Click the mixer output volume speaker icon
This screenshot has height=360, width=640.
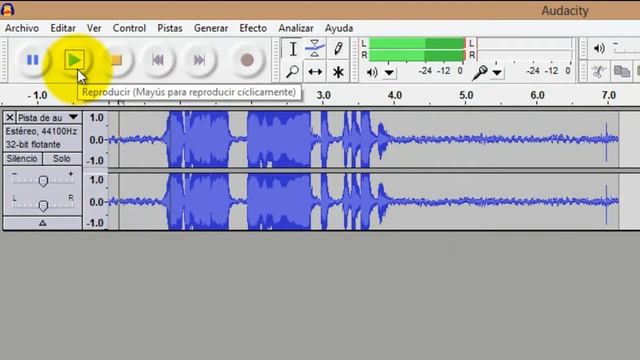[x=599, y=49]
